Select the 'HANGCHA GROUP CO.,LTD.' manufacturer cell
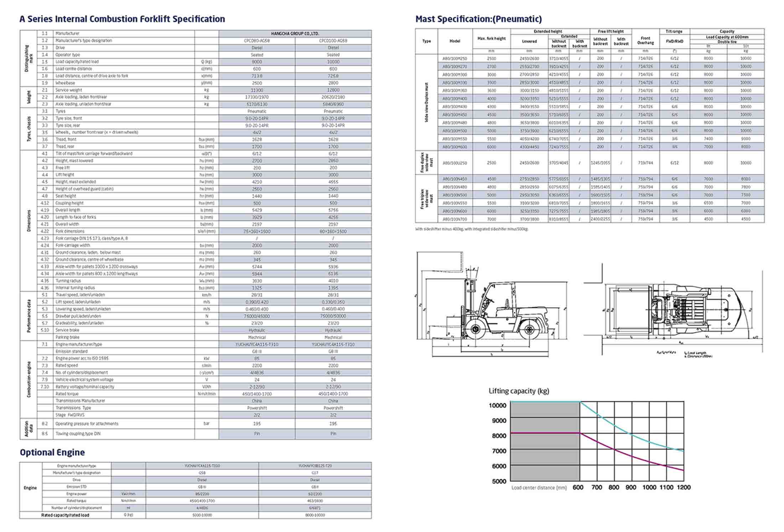This screenshot has width=784, height=532. (x=295, y=33)
